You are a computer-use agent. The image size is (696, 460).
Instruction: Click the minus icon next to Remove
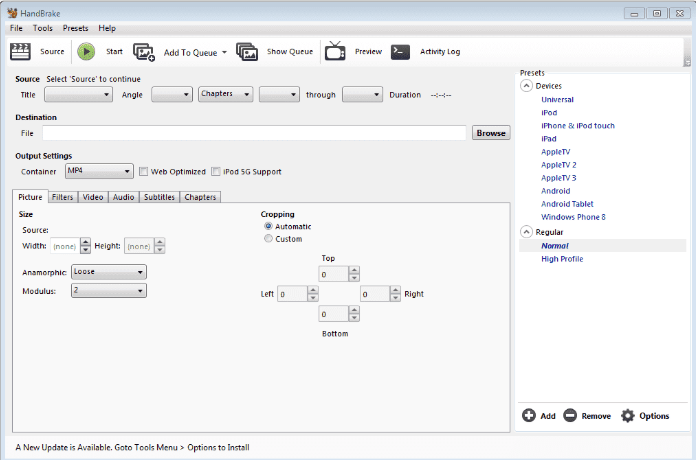click(570, 416)
